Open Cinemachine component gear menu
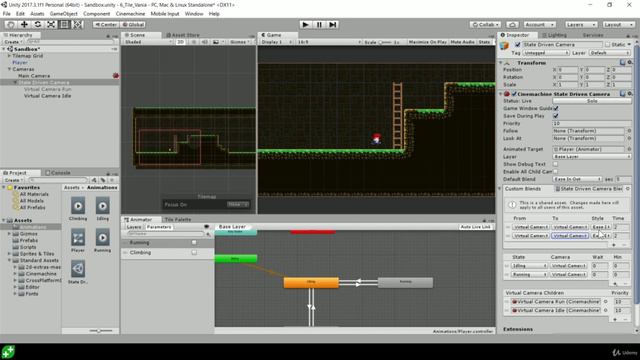The width and height of the screenshot is (640, 360). (630, 94)
